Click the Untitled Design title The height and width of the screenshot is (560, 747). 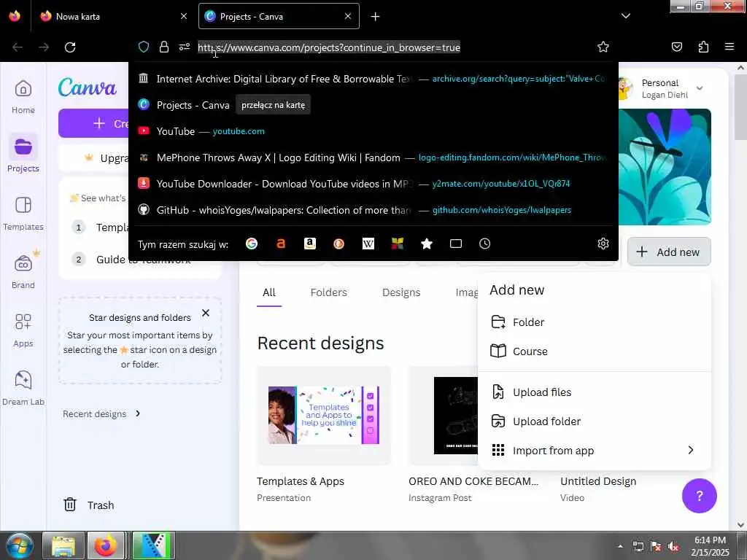(x=598, y=481)
